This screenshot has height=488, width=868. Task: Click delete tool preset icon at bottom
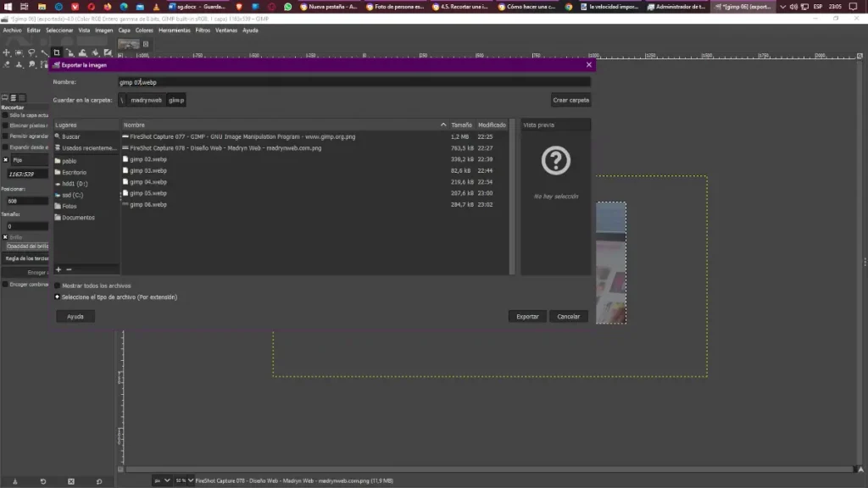click(x=71, y=481)
